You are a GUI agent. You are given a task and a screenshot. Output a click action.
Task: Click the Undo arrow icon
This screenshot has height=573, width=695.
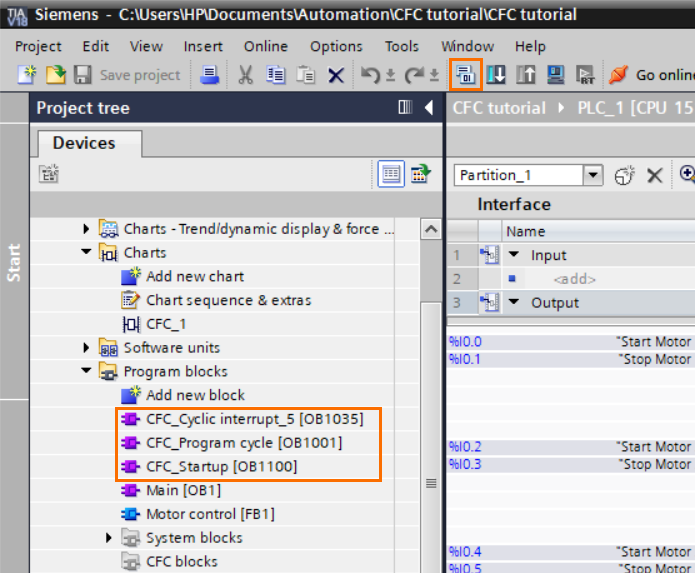coord(370,75)
